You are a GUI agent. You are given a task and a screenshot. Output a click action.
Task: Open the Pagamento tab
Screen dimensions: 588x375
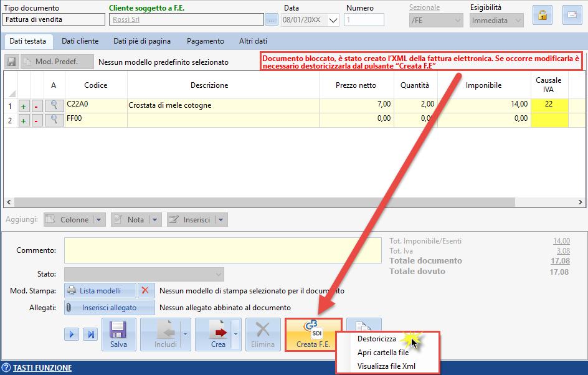click(206, 41)
